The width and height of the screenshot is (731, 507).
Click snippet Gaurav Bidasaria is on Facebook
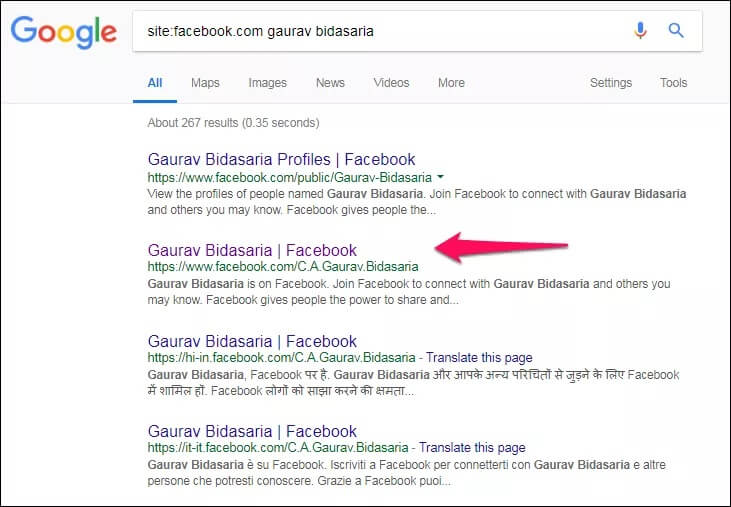(x=408, y=292)
